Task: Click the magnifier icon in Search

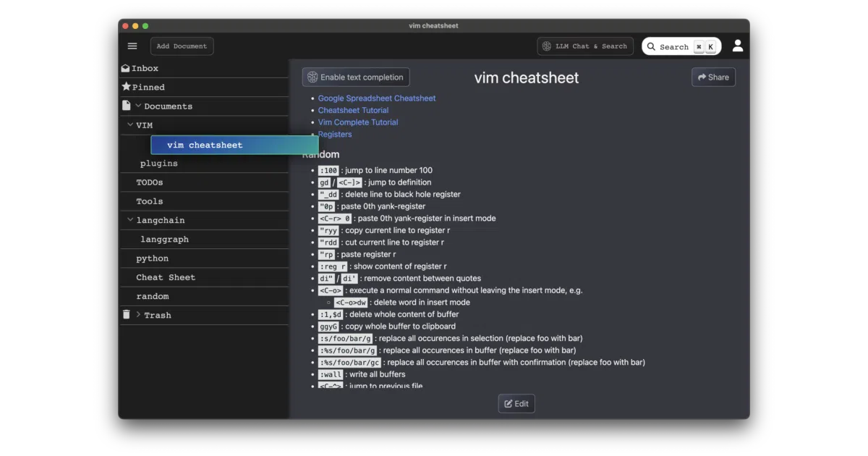Action: (652, 46)
